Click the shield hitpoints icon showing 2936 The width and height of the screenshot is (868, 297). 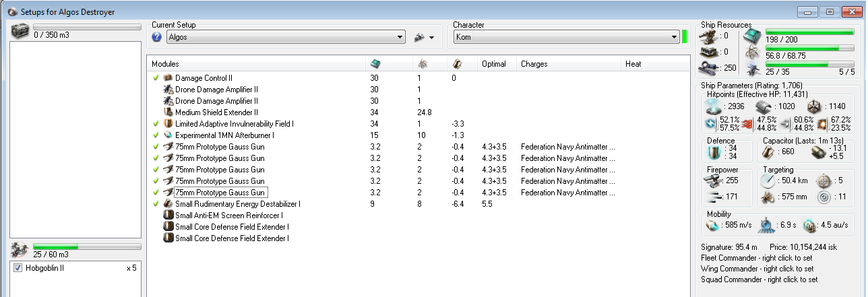714,106
